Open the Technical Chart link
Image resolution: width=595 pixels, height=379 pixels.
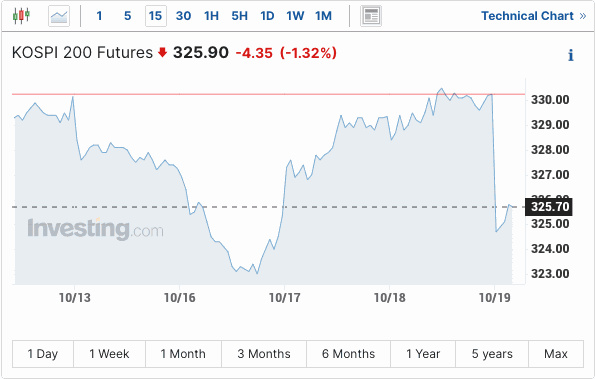534,16
